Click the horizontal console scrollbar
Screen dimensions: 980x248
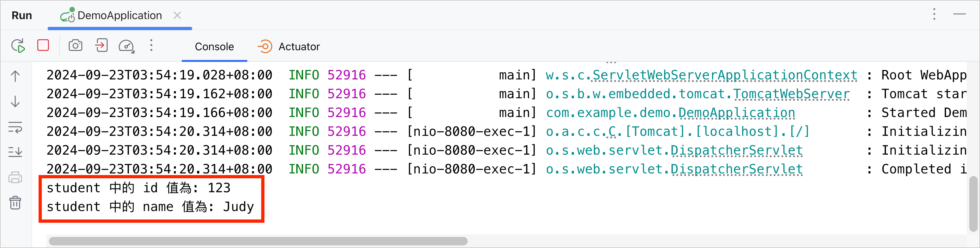point(258,241)
